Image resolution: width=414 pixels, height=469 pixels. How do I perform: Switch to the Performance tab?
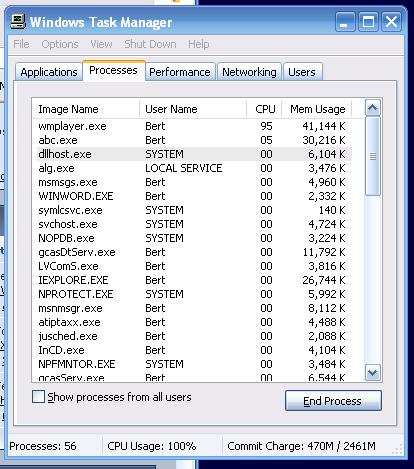tap(180, 72)
